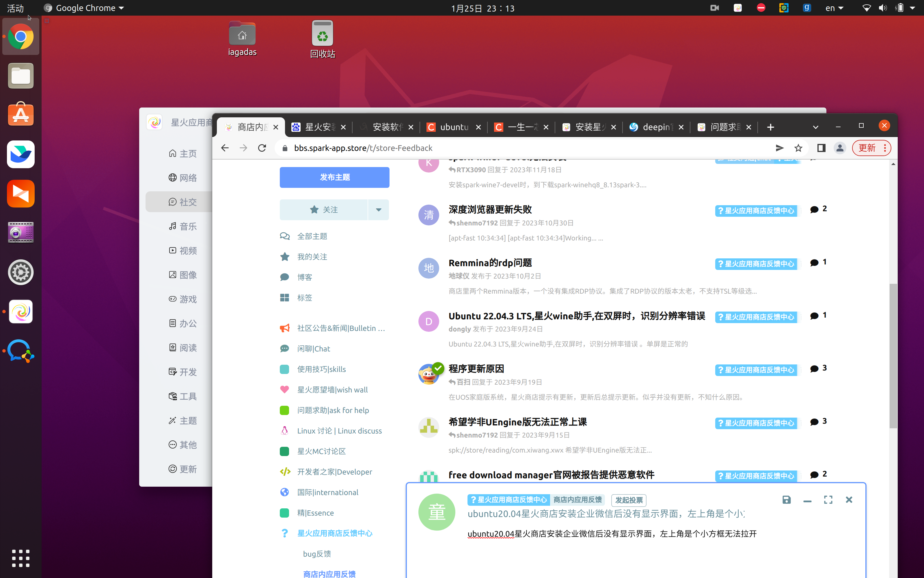The height and width of the screenshot is (578, 924).
Task: Switch to the ubuntu tab
Action: (454, 127)
